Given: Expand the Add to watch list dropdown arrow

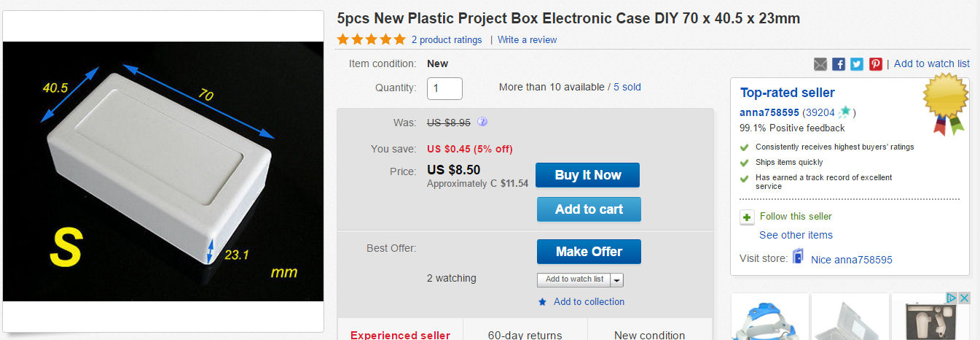Looking at the screenshot, I should [x=617, y=279].
